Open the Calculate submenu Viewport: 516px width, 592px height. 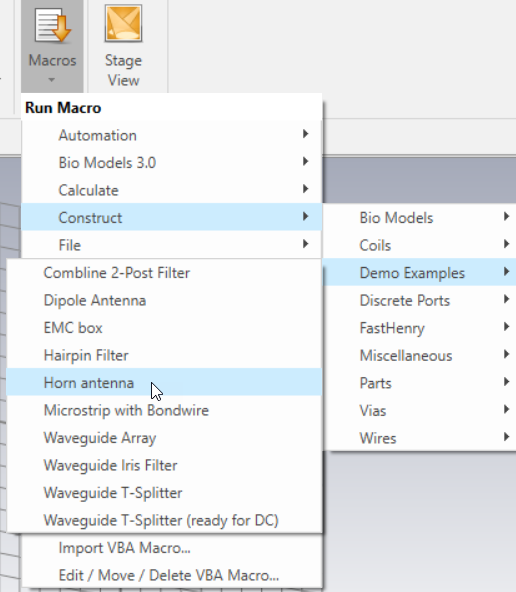172,190
